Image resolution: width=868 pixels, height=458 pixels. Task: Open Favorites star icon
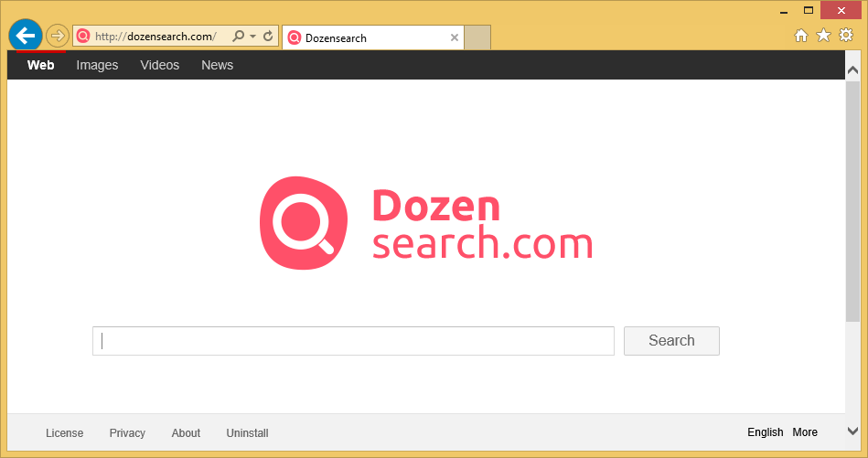(x=824, y=36)
